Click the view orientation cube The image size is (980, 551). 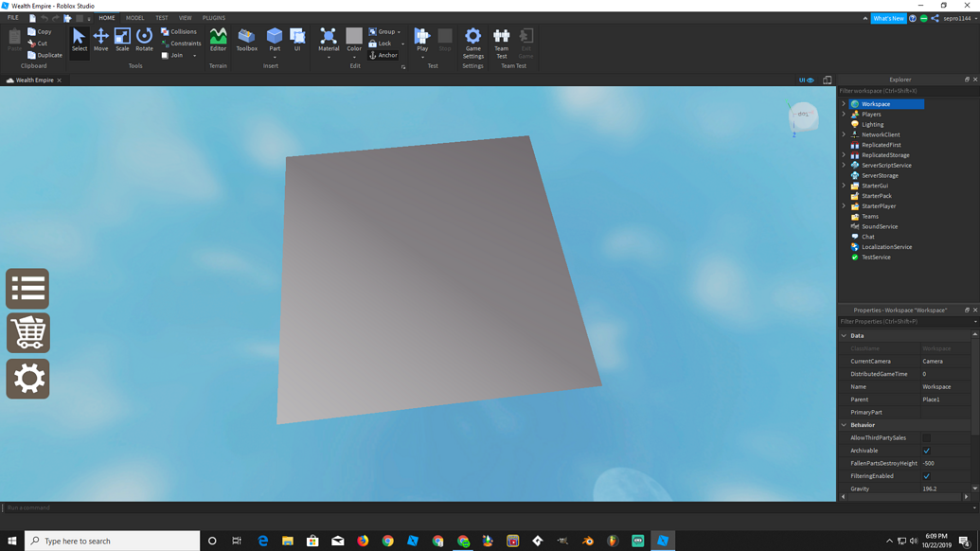pyautogui.click(x=803, y=116)
